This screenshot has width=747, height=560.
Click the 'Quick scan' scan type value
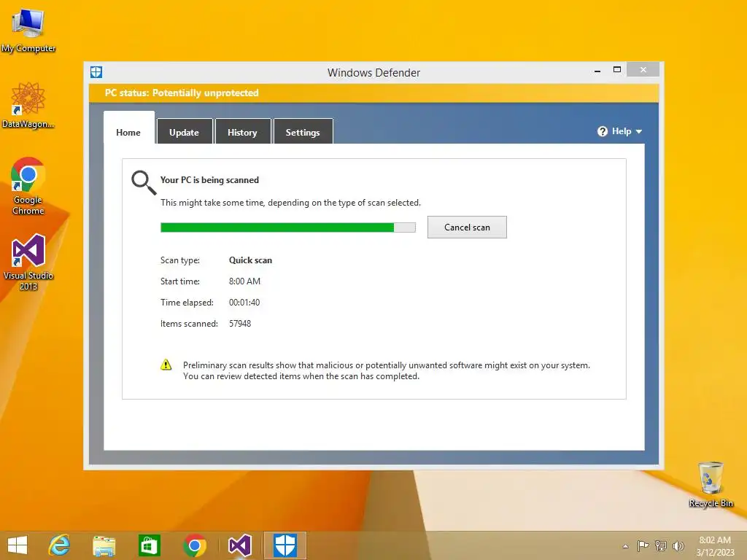(251, 260)
